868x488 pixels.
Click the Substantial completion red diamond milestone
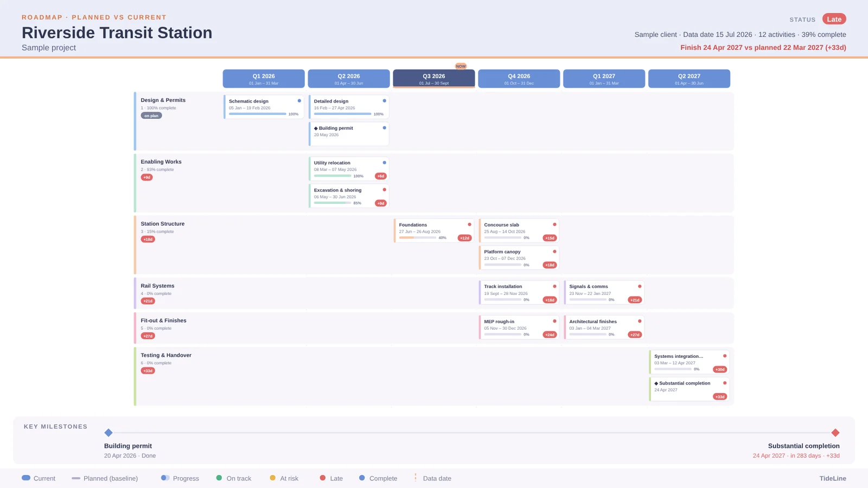click(x=835, y=433)
